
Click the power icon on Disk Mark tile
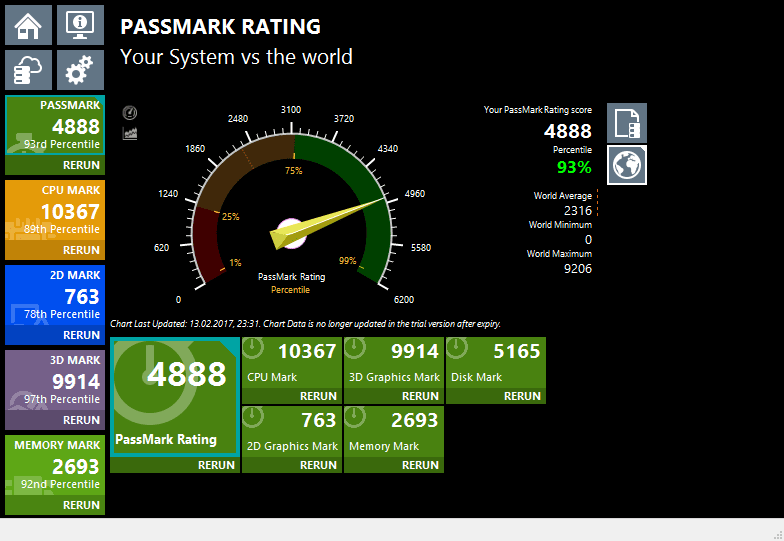coord(457,348)
